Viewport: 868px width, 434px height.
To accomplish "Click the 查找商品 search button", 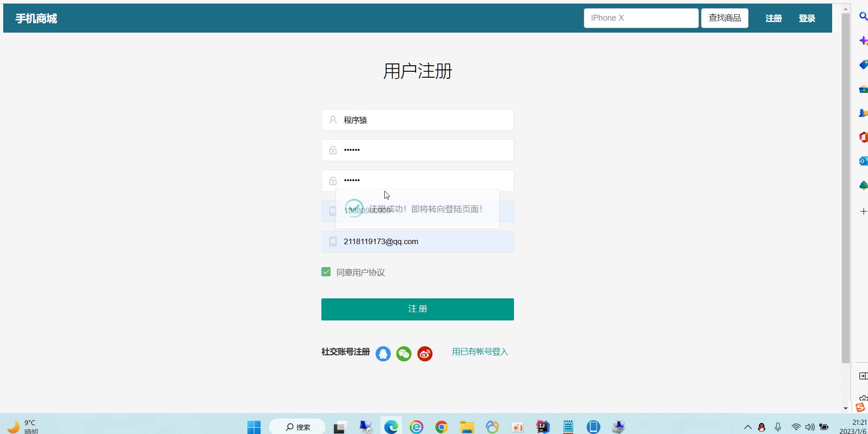I will pos(725,18).
